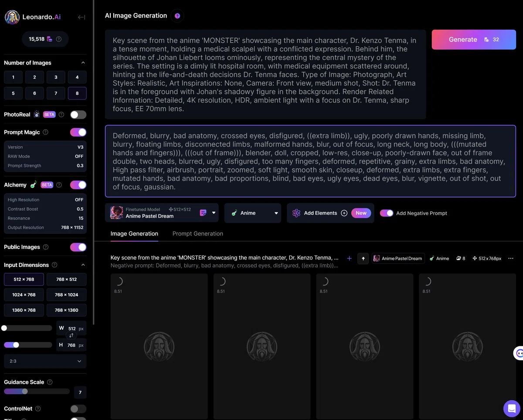Open the PhotoReal info icon
Viewport: 523px width, 420px height.
click(61, 115)
